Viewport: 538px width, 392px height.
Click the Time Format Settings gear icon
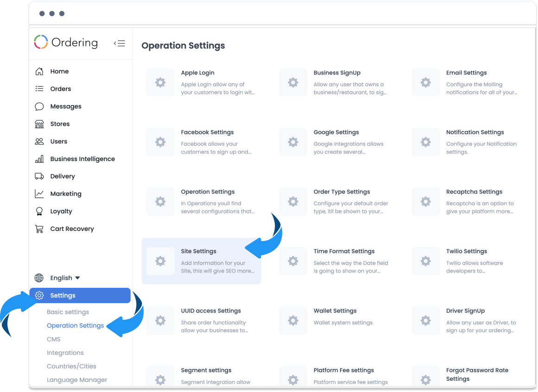point(293,261)
